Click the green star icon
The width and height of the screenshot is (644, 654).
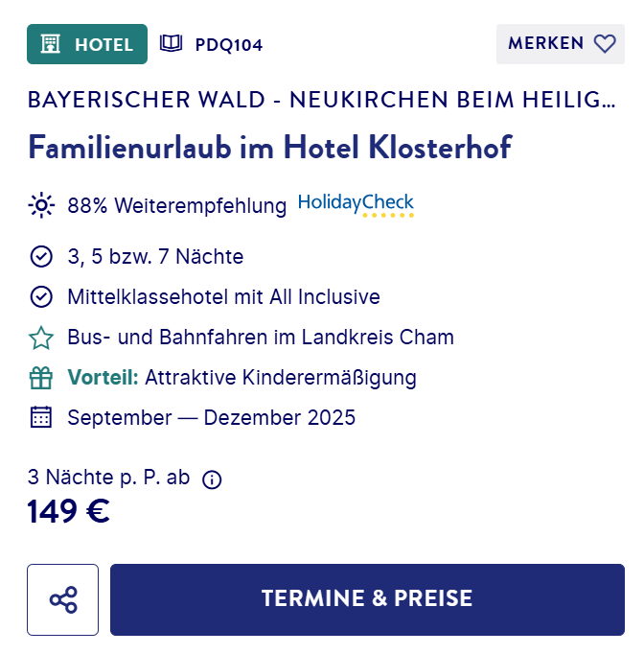[41, 338]
